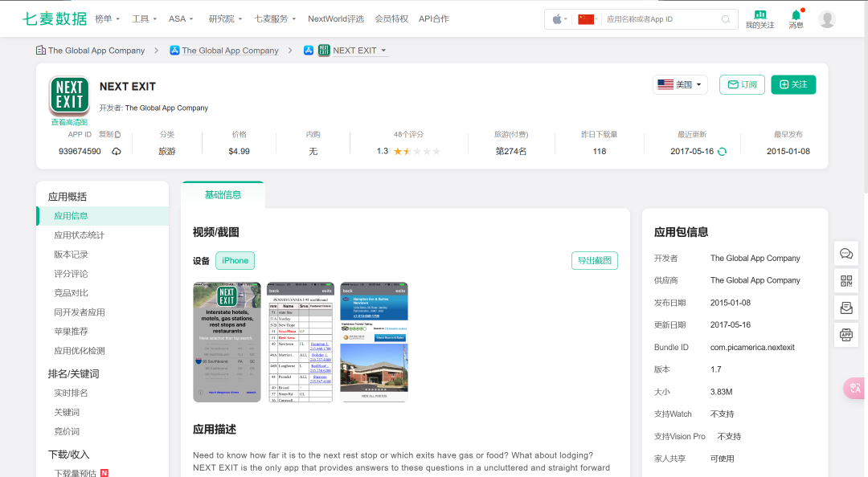Select the iPhone device tab
The height and width of the screenshot is (477, 868).
point(235,261)
